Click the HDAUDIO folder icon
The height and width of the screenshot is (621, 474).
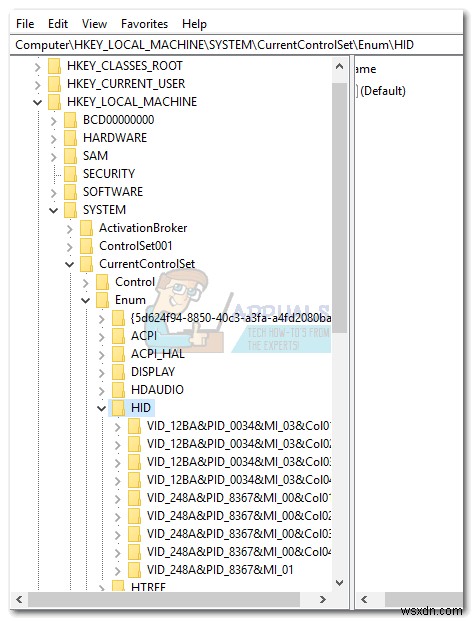(118, 390)
